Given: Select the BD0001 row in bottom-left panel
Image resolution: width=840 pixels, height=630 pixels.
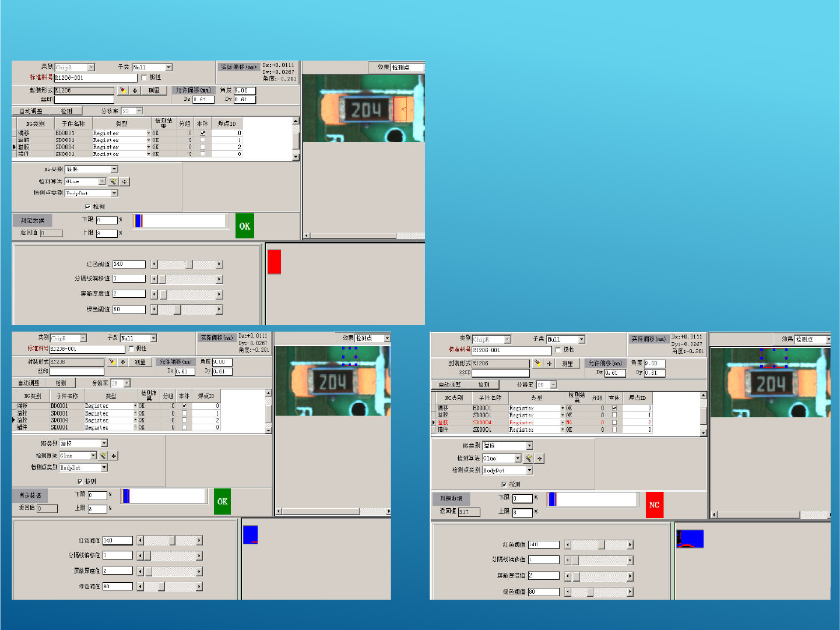Looking at the screenshot, I should coord(117,406).
